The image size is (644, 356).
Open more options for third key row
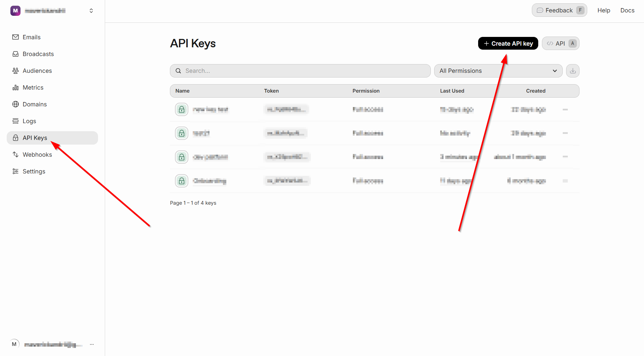pos(565,157)
